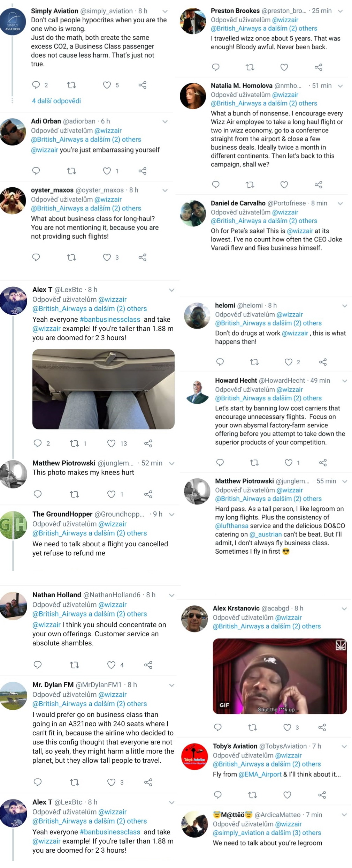The image size is (352, 868).
Task: Retweet Adi Orban's reply
Action: pos(71,171)
